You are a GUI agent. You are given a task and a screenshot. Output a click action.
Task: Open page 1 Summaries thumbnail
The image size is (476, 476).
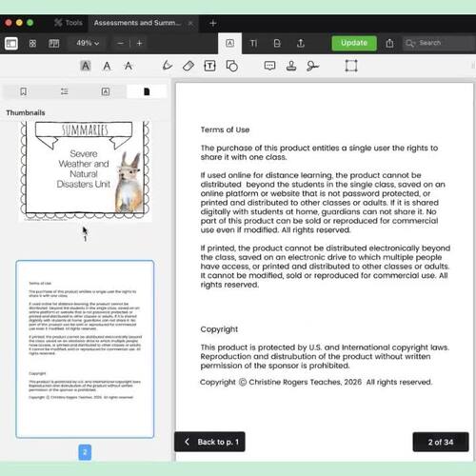tap(85, 170)
